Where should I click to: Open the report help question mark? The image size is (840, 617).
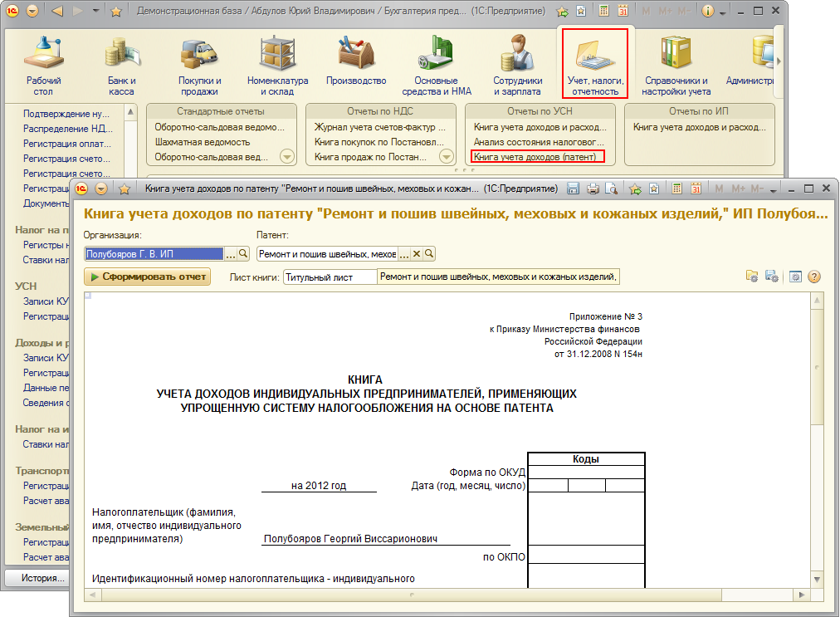pyautogui.click(x=813, y=277)
